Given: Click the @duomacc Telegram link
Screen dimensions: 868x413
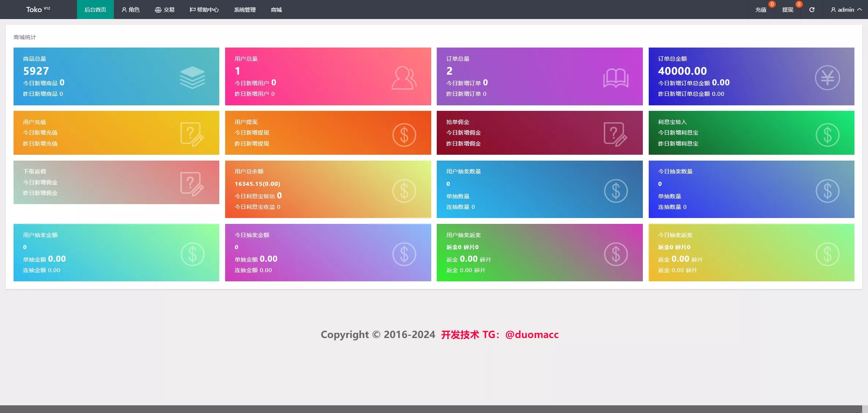Looking at the screenshot, I should (x=532, y=335).
